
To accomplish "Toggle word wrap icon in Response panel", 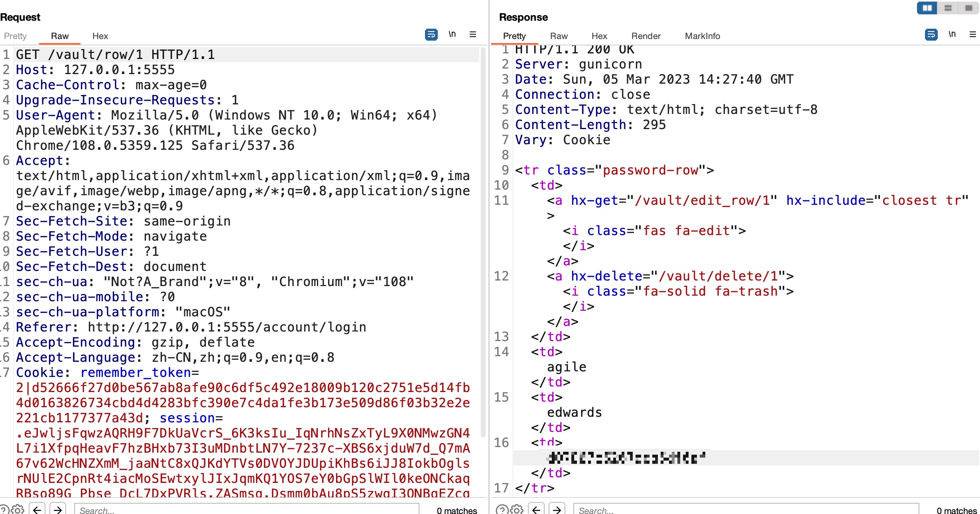I will pos(931,35).
